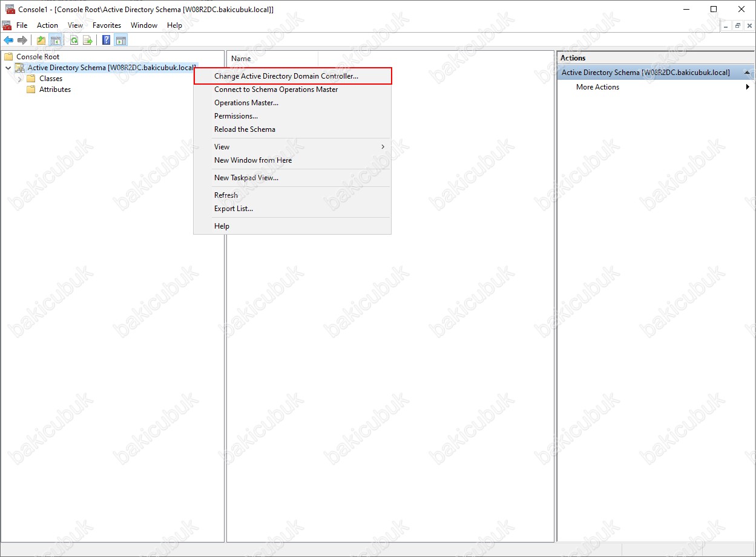Click the Console Root folder icon

(8, 57)
